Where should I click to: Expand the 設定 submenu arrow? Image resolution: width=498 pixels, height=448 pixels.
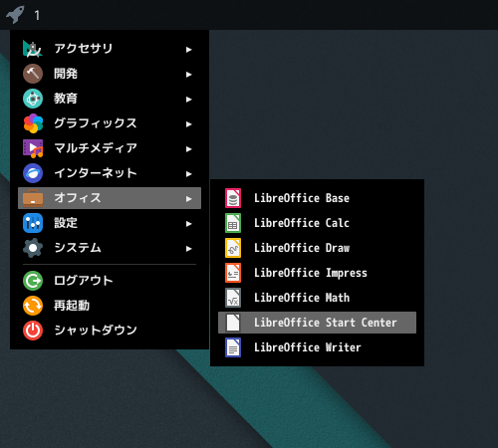pos(189,224)
